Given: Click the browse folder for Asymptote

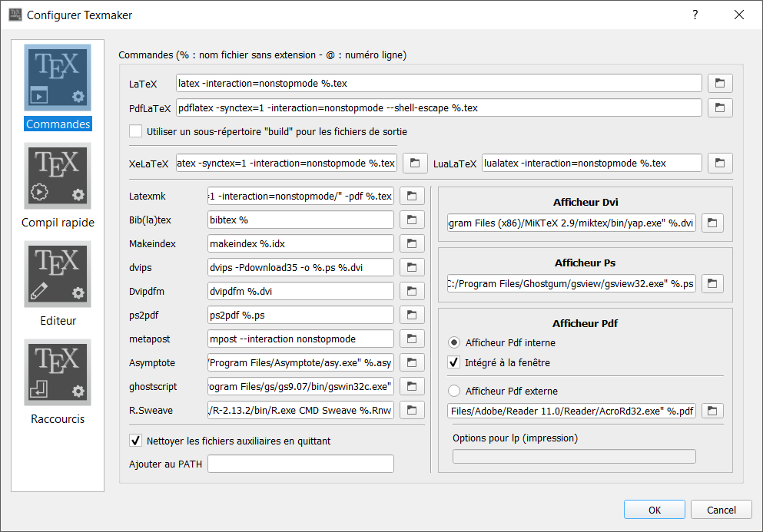Looking at the screenshot, I should pos(412,362).
